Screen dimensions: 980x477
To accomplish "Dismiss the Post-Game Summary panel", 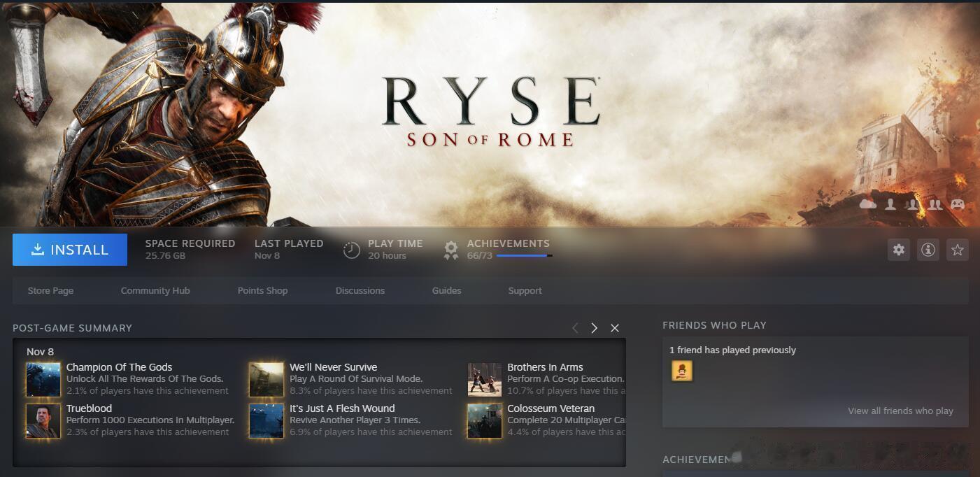I will coord(615,328).
